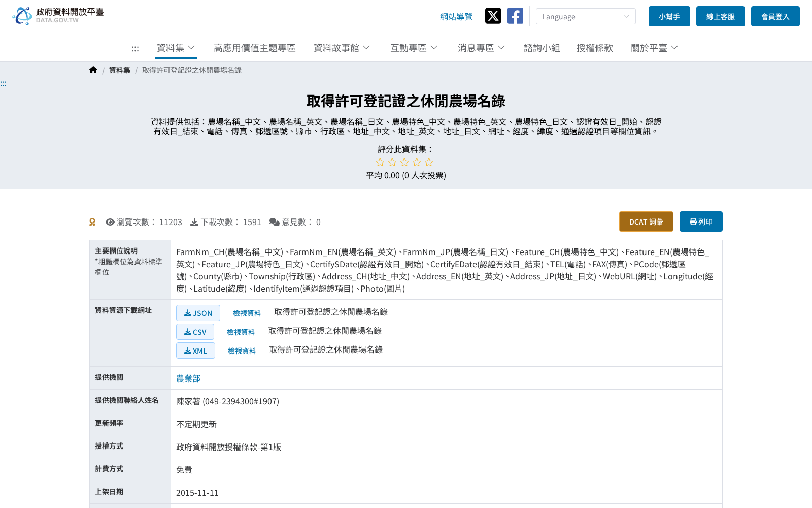The width and height of the screenshot is (812, 508).
Task: Download the XML resource
Action: [x=195, y=351]
